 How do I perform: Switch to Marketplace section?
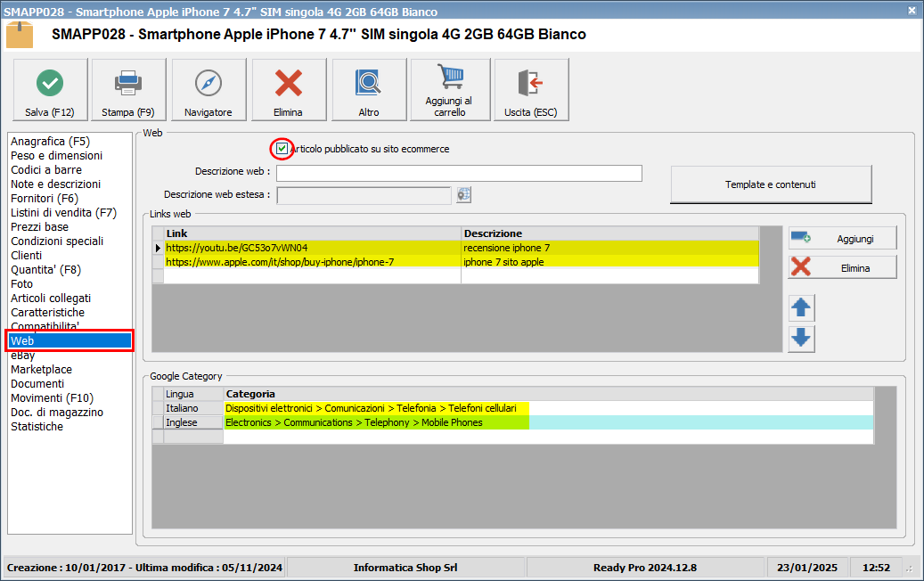(41, 370)
